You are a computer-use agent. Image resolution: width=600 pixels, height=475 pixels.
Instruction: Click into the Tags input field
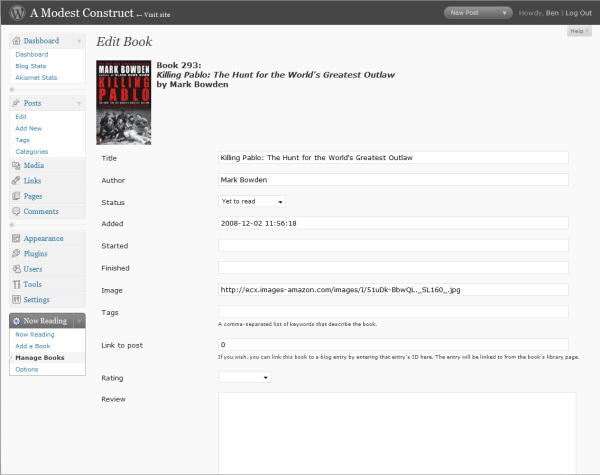tap(393, 312)
